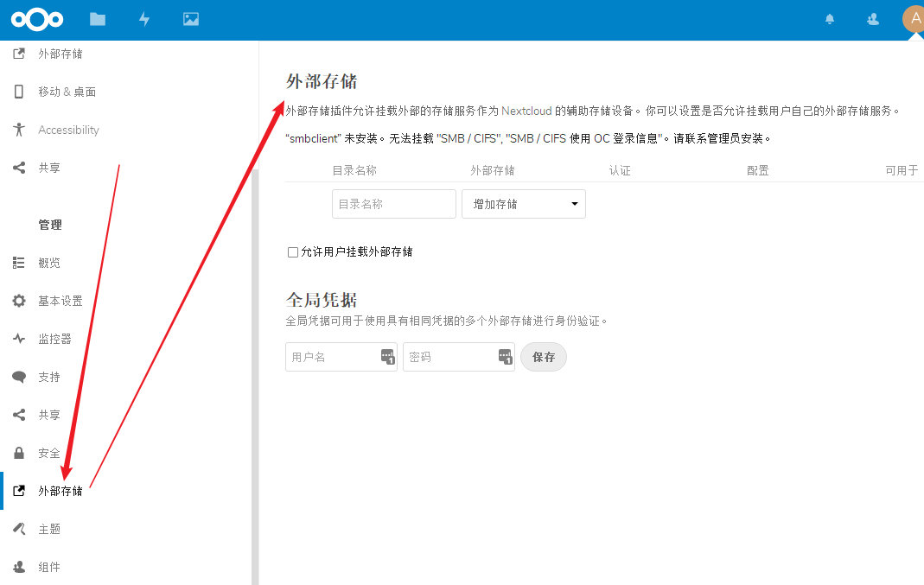Click the 安全 lock icon

pyautogui.click(x=19, y=453)
